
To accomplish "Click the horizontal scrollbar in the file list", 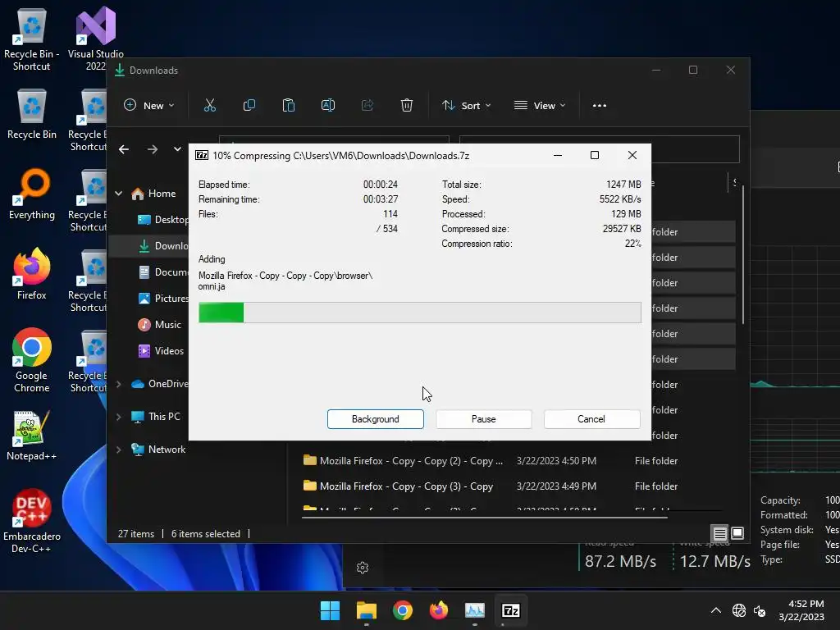I will pos(485,518).
